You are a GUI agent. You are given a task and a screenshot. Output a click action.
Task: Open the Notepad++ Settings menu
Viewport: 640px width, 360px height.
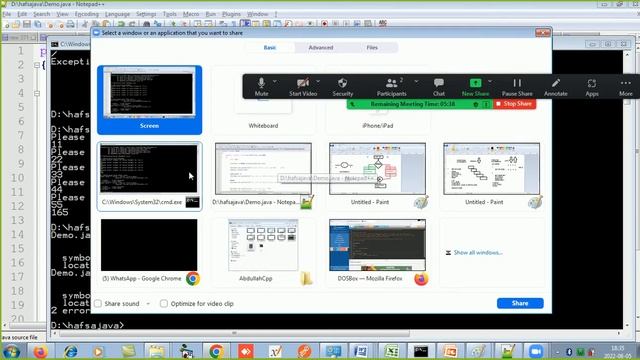coord(146,14)
